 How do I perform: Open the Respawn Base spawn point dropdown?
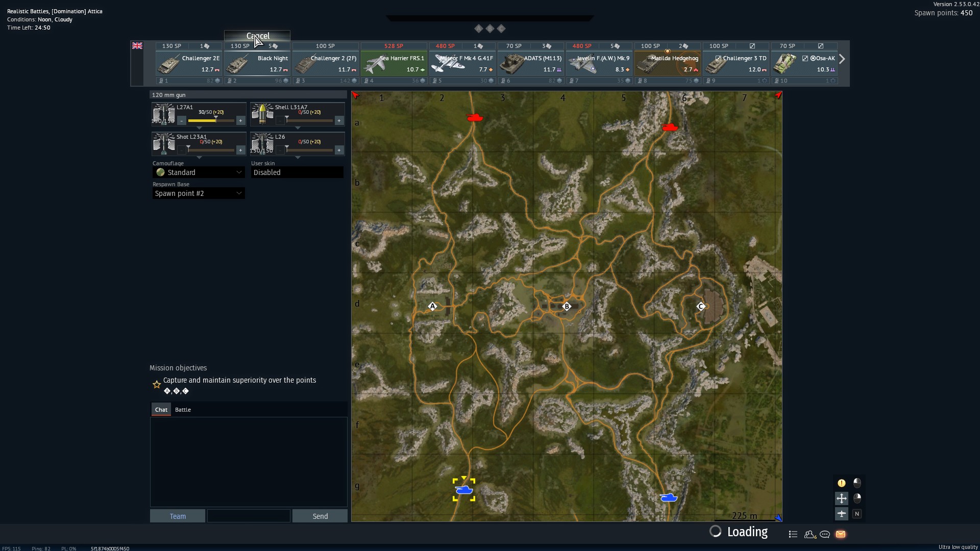199,193
